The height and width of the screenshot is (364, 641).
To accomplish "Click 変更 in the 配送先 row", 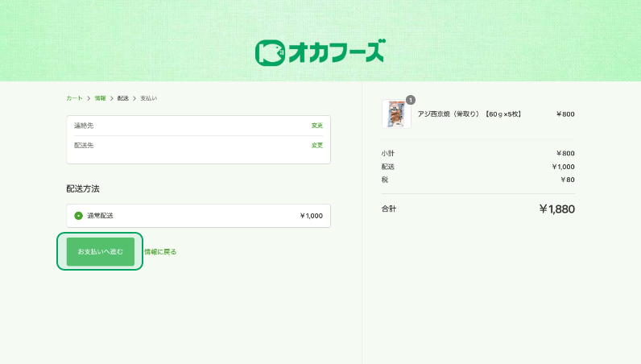I will [316, 146].
